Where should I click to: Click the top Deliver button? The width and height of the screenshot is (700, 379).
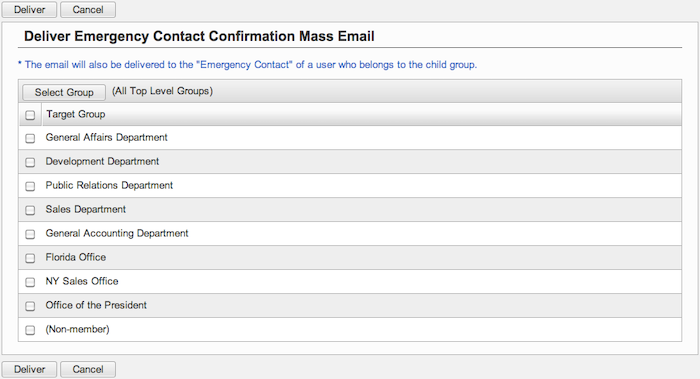pyautogui.click(x=29, y=9)
